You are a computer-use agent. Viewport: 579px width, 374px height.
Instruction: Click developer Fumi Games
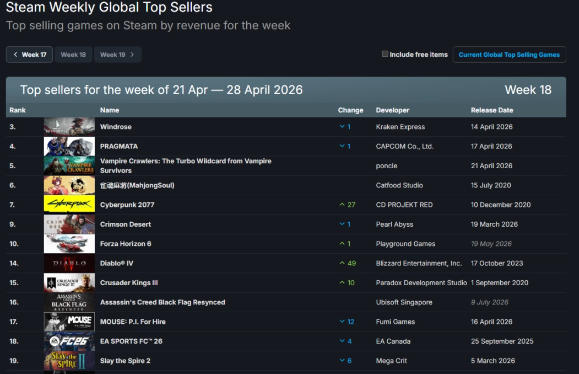pos(395,322)
